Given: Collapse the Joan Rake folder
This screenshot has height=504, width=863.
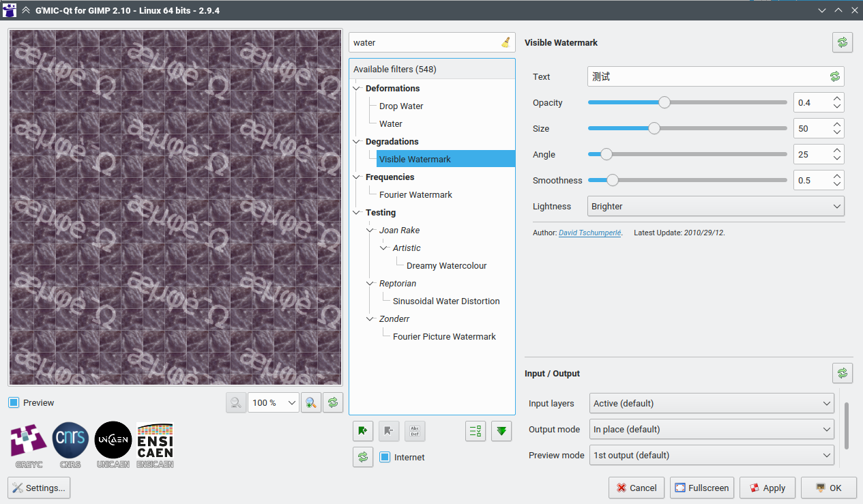Looking at the screenshot, I should point(370,231).
